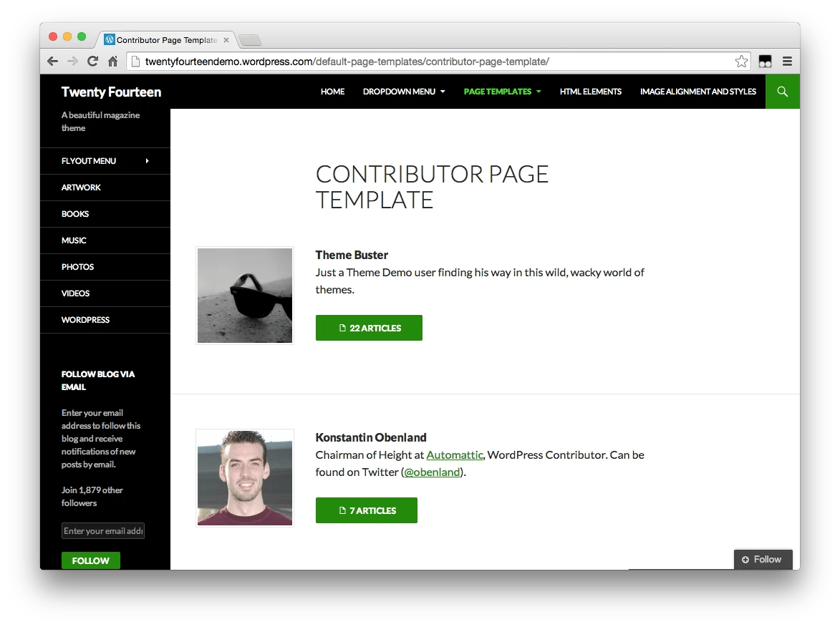Reload the page with the refresh icon
Image resolution: width=840 pixels, height=627 pixels.
(x=92, y=61)
